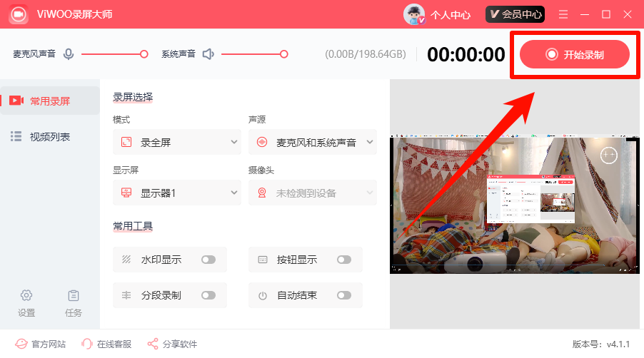644x358 pixels.
Task: Expand the 麦克风和系统声音 source dropdown
Action: pos(313,142)
